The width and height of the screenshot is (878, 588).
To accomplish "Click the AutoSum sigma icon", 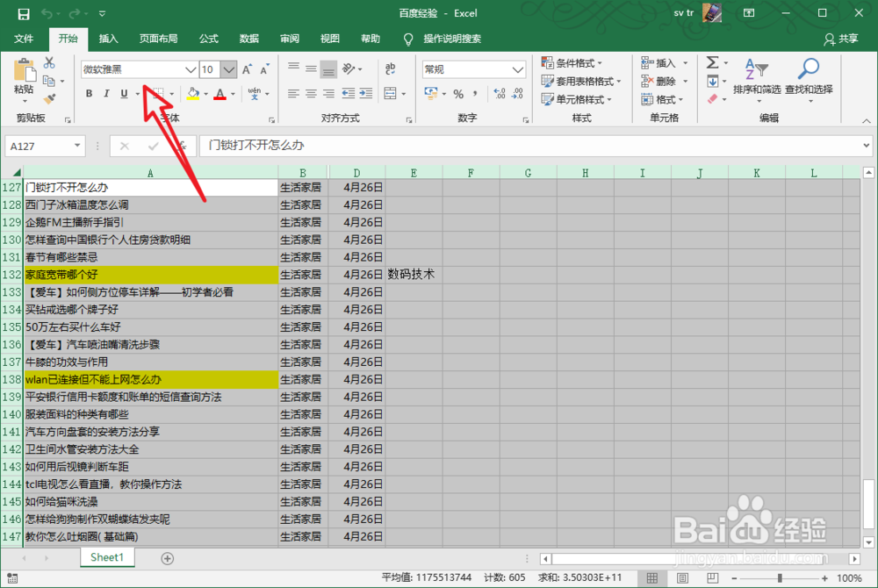I will click(x=712, y=62).
